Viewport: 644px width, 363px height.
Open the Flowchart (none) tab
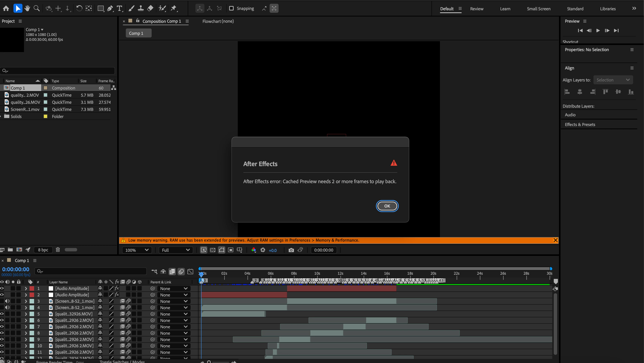(218, 21)
